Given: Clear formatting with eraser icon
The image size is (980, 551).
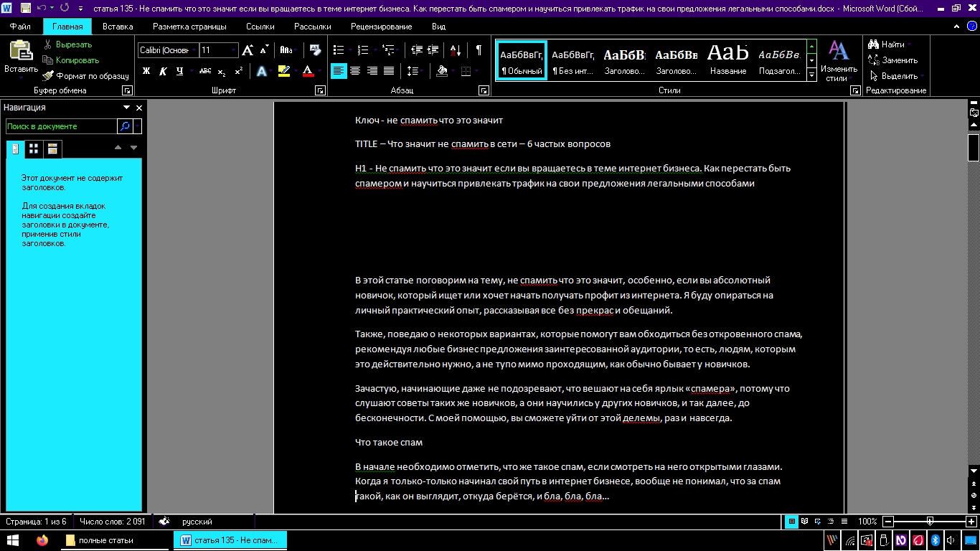Looking at the screenshot, I should pos(315,50).
